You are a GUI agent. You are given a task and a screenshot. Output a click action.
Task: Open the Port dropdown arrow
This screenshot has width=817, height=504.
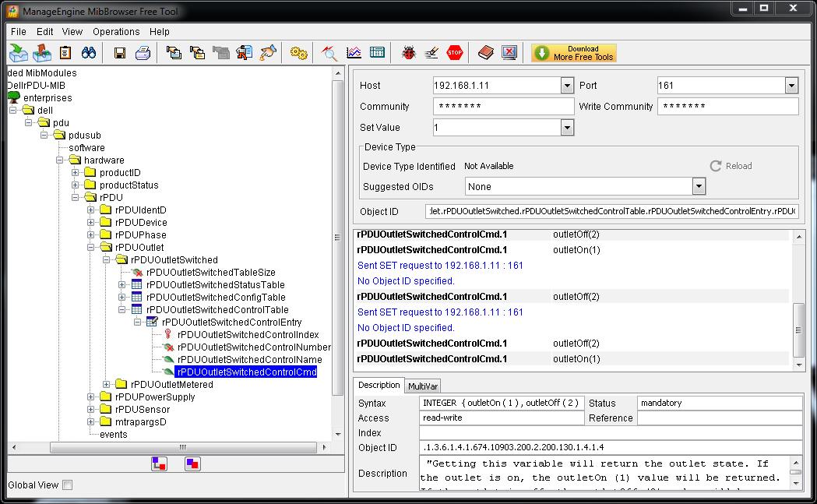tap(791, 86)
